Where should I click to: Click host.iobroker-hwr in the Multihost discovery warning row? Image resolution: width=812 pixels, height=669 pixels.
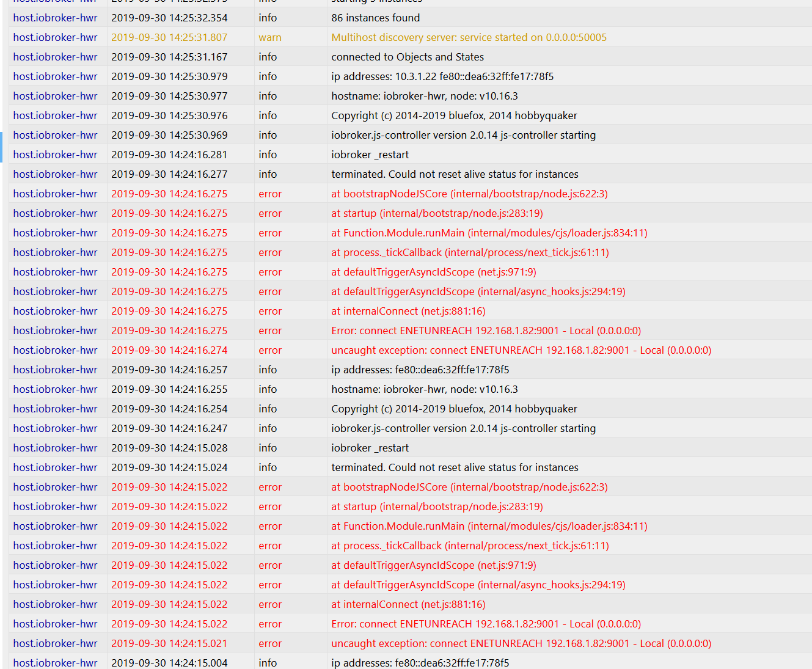click(55, 37)
